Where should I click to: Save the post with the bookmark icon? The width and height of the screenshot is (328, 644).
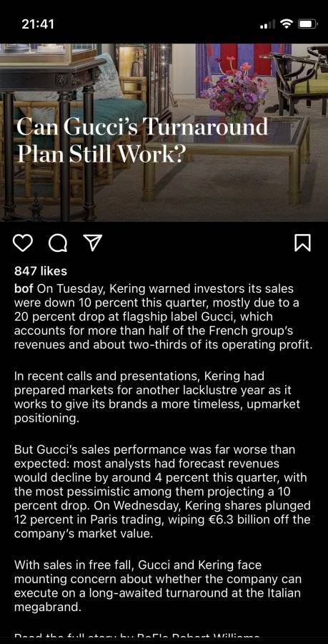(302, 243)
